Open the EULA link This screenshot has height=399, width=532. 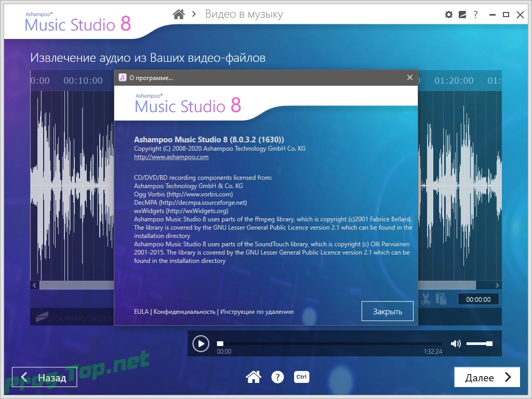coord(141,312)
